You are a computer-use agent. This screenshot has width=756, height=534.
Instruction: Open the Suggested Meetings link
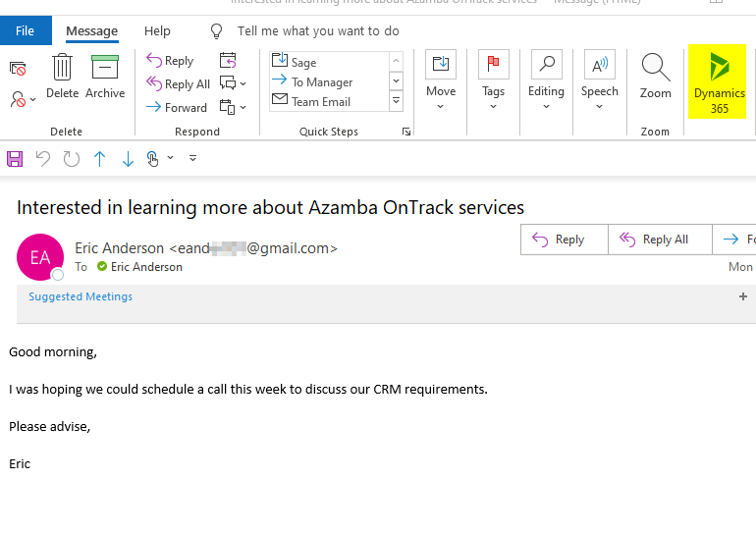81,296
